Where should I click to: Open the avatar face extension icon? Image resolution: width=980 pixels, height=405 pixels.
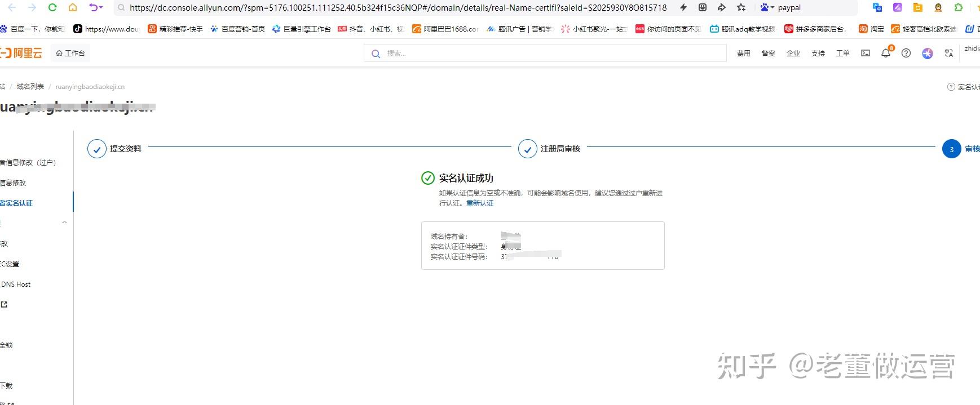(938, 7)
